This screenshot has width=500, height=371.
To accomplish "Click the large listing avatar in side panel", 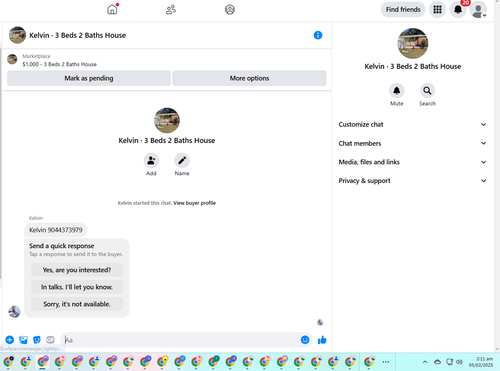I will pyautogui.click(x=413, y=43).
